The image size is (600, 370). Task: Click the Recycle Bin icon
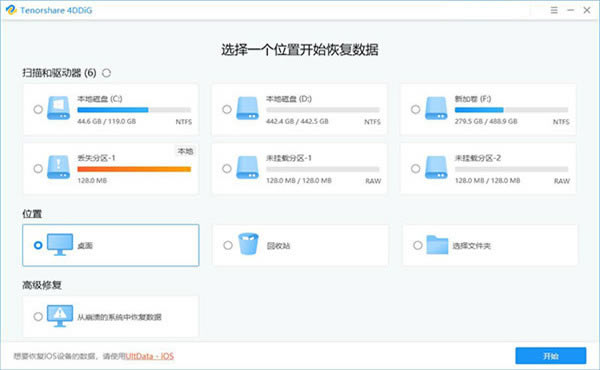tap(248, 244)
